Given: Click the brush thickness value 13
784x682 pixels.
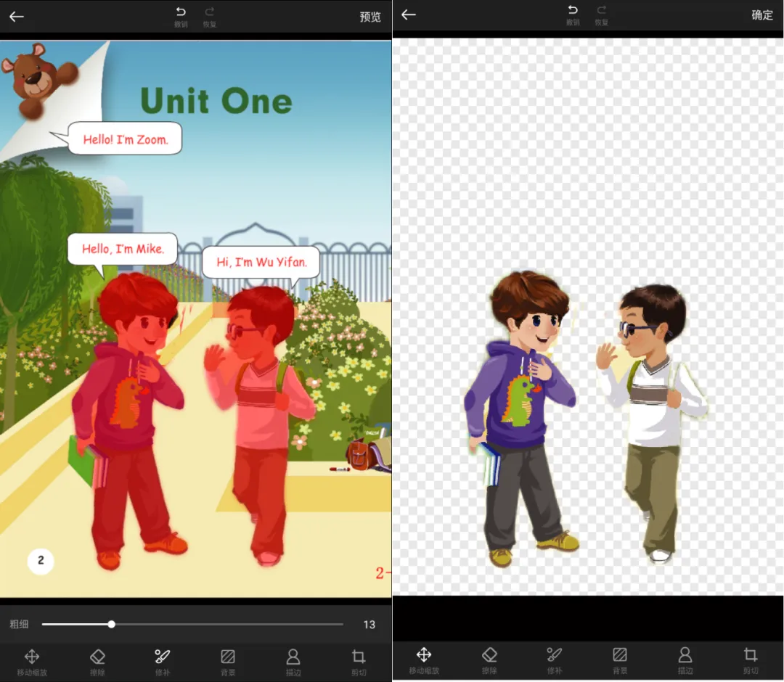Looking at the screenshot, I should [369, 625].
